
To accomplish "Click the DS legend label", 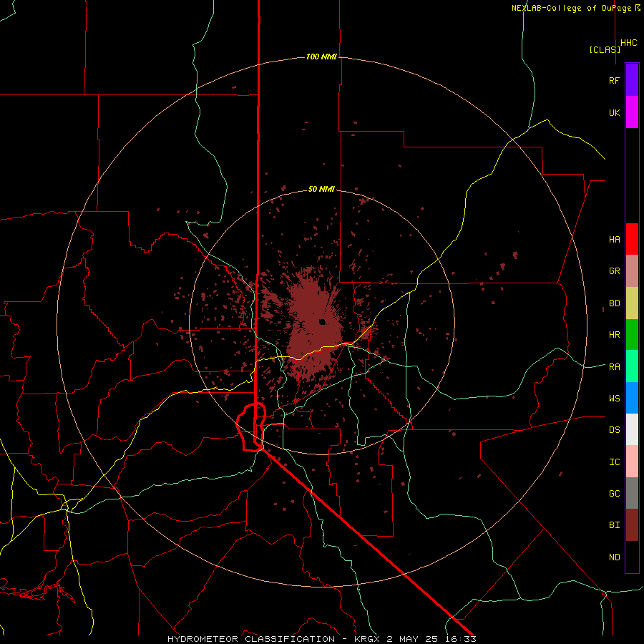I will [614, 429].
